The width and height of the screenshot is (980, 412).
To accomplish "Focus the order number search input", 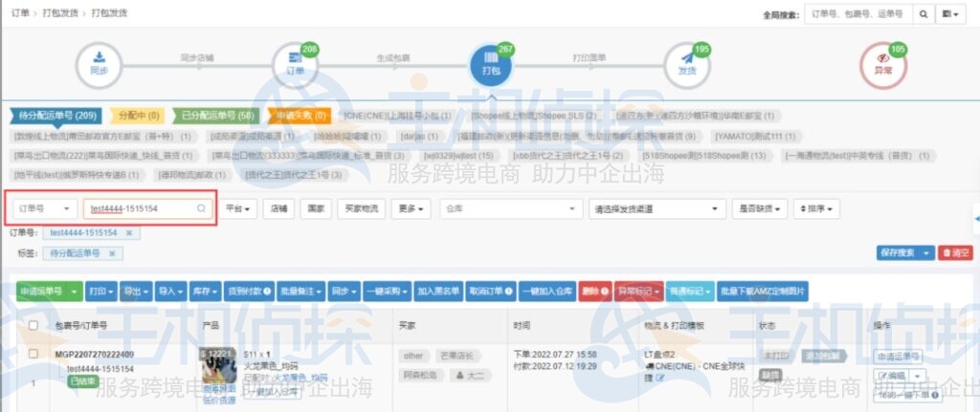I will pos(148,209).
